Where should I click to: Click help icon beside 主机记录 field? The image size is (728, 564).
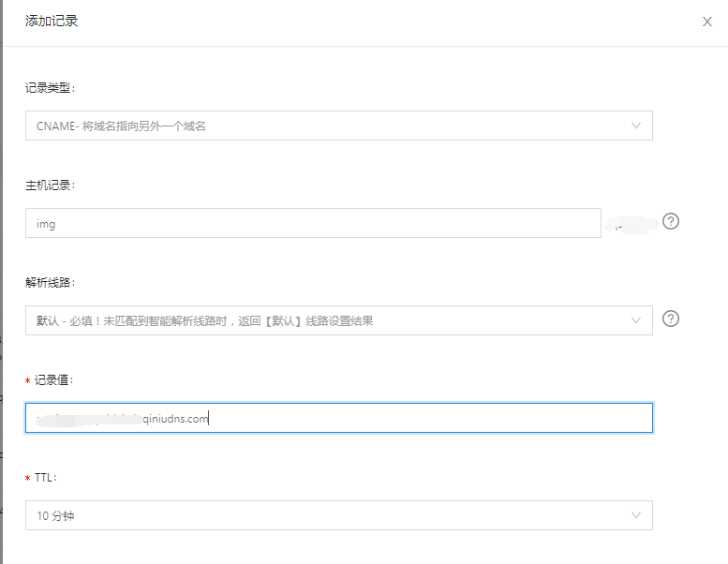click(x=670, y=222)
